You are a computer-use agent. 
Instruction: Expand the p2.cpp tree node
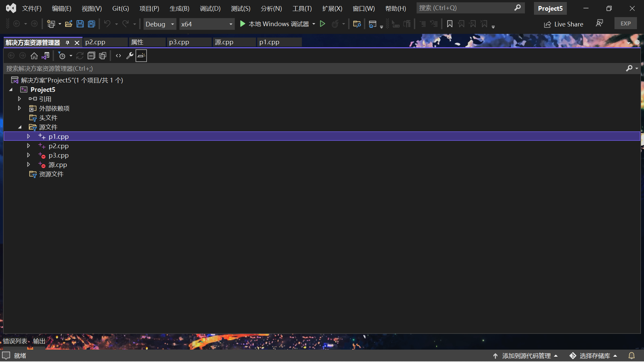click(x=28, y=145)
